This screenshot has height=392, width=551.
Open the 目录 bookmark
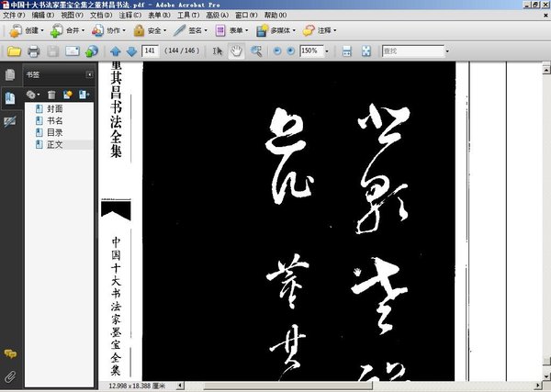click(x=54, y=133)
